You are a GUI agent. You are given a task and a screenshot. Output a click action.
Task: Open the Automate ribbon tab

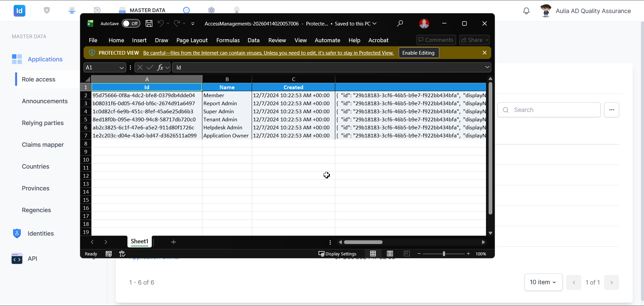pos(328,40)
